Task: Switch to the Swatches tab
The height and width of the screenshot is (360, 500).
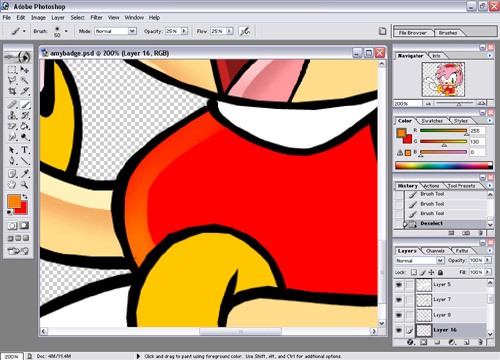Action: pyautogui.click(x=432, y=121)
